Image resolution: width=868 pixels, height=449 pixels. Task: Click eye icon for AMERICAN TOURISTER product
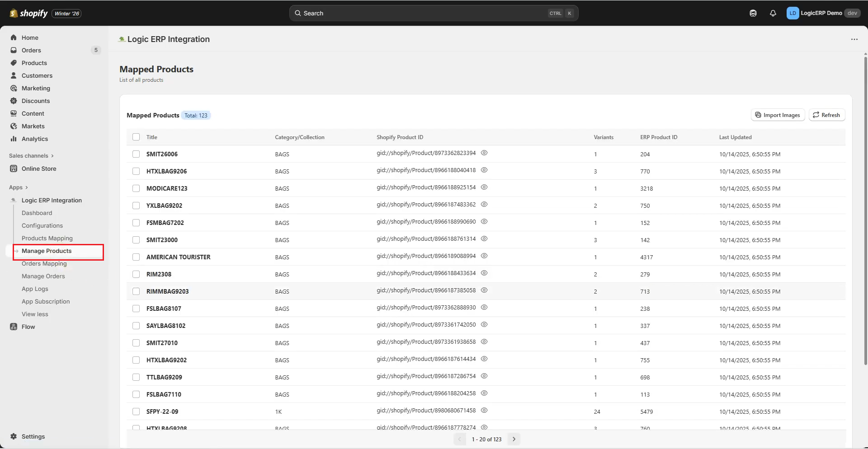point(484,256)
